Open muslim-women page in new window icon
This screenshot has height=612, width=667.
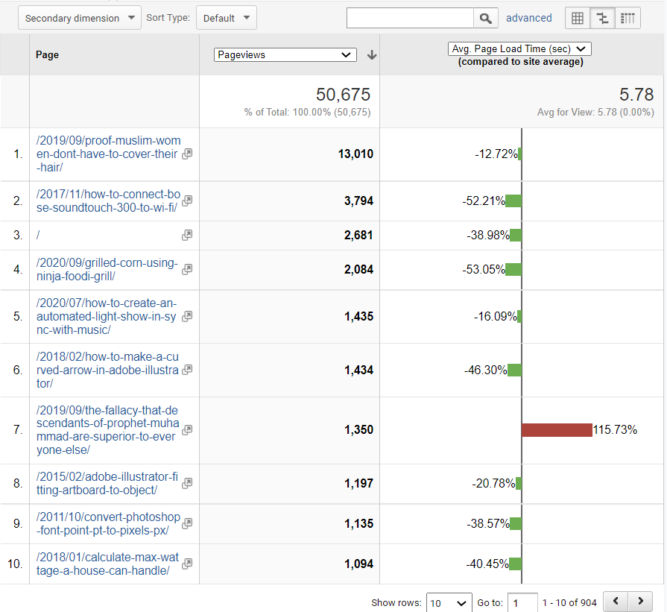pyautogui.click(x=187, y=154)
